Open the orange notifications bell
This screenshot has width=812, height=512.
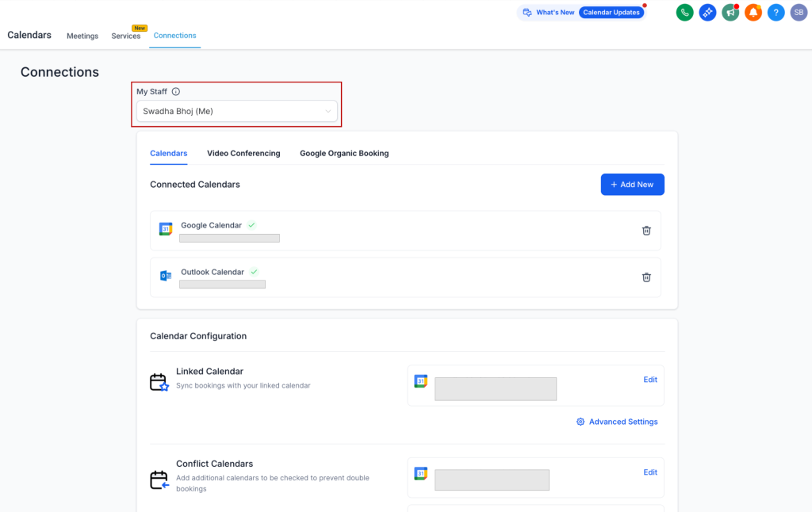pyautogui.click(x=753, y=13)
